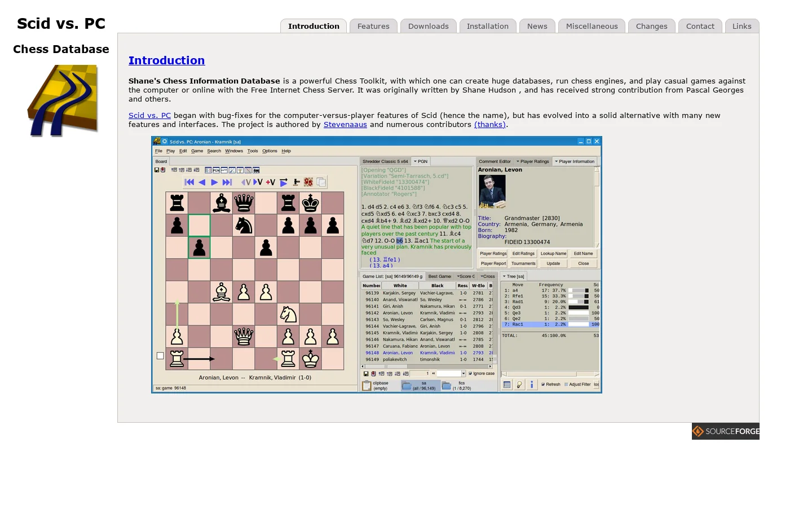
Task: Click the SourceForge badge
Action: point(726,431)
